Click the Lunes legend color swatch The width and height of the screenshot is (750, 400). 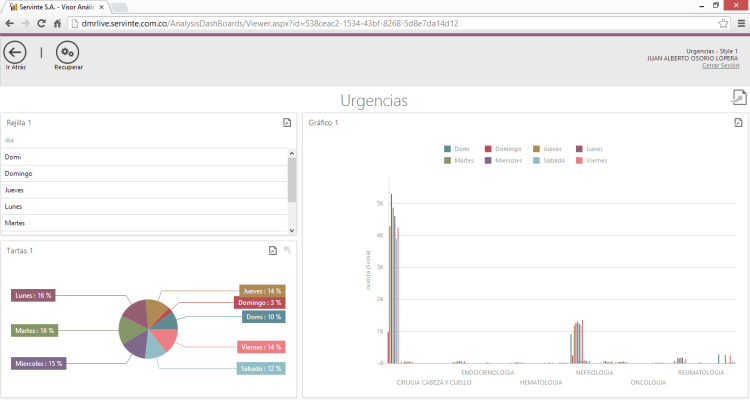click(x=579, y=149)
